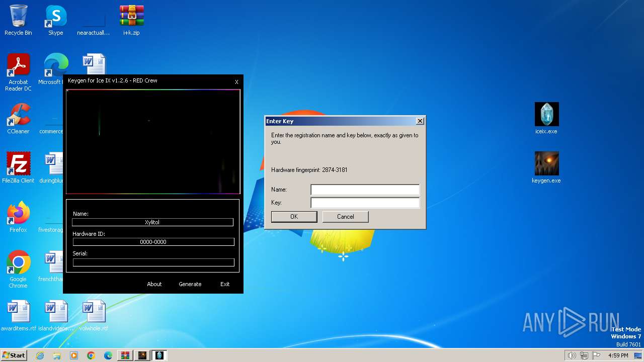Click OK in Enter Key dialog

[294, 217]
